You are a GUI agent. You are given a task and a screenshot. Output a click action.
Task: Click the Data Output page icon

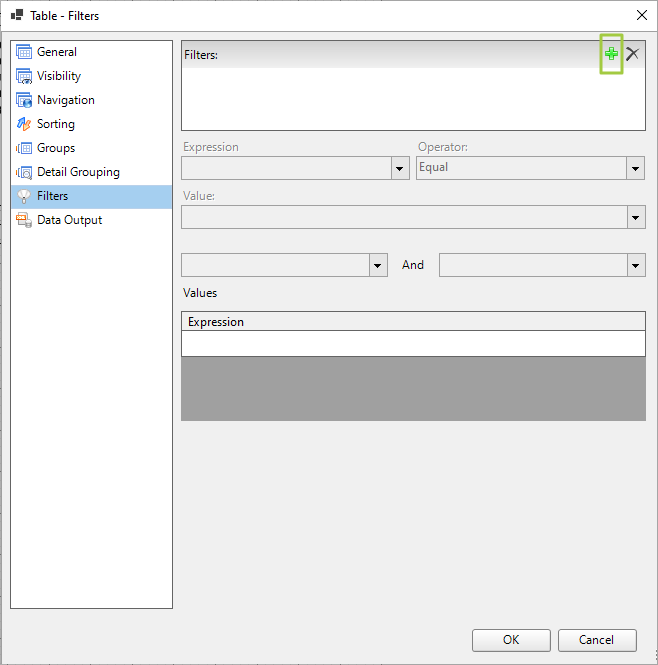24,220
